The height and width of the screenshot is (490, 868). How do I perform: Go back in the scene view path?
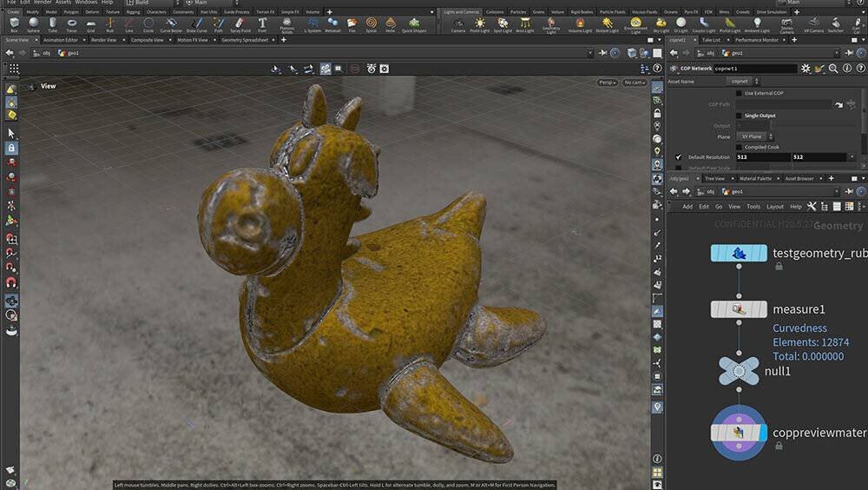coord(10,53)
